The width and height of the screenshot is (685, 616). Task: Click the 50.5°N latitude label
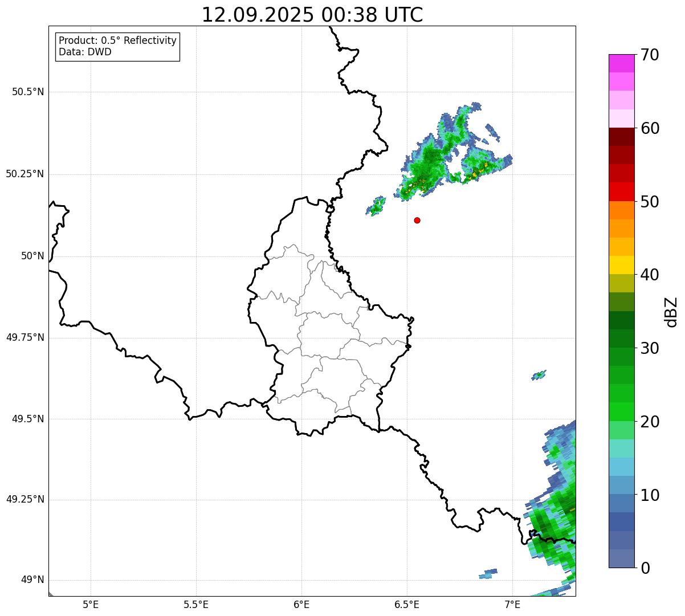click(27, 92)
